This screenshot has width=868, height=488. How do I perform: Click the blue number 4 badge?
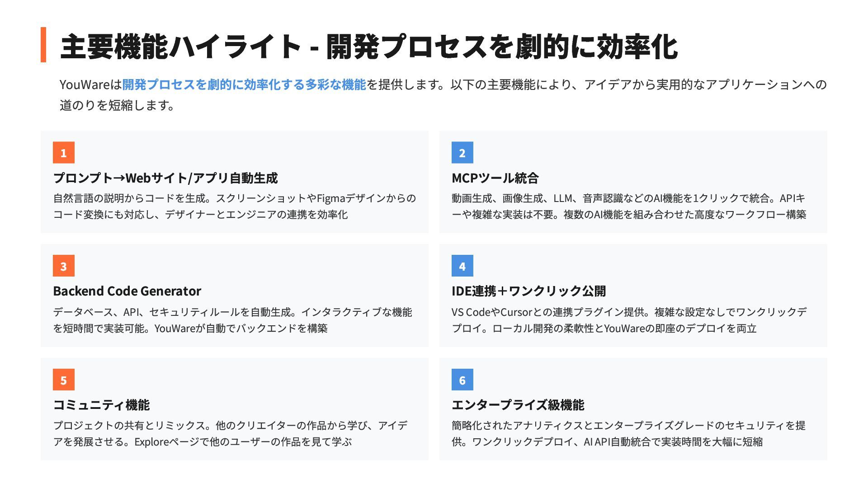pos(462,266)
